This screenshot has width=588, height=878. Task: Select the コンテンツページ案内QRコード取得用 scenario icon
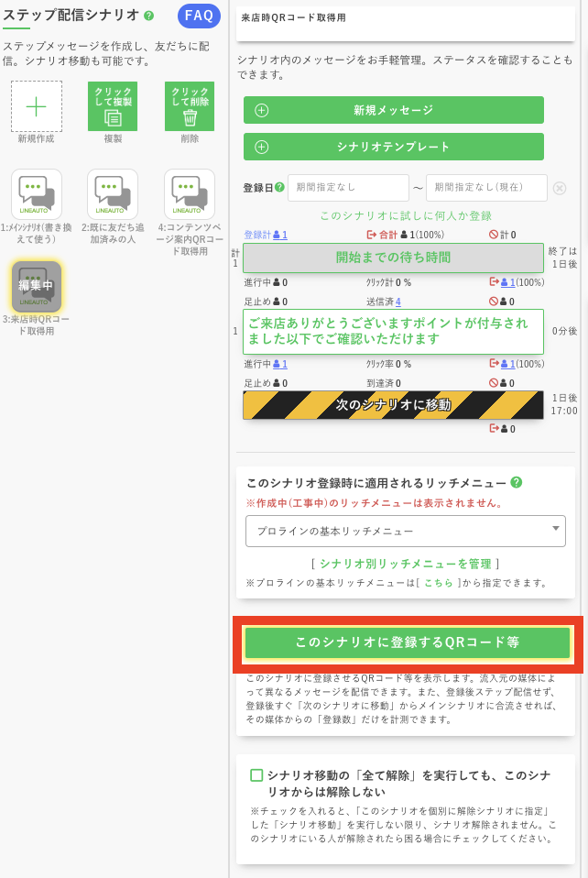(190, 194)
